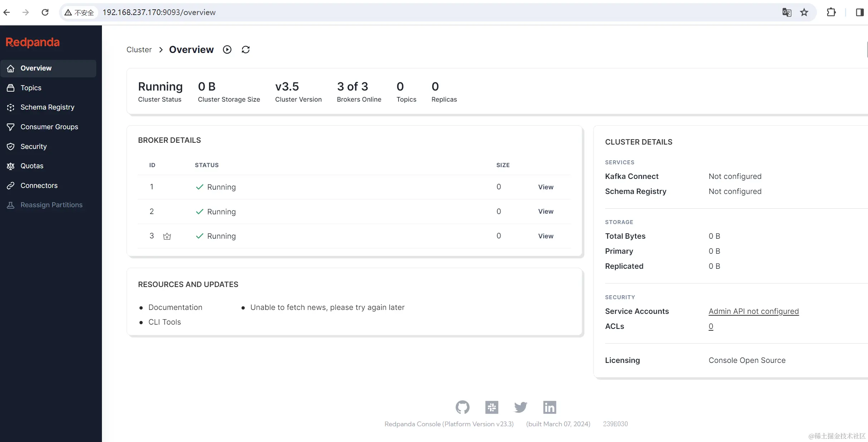This screenshot has height=442, width=868.
Task: Open Topics in the sidebar
Action: [x=31, y=88]
